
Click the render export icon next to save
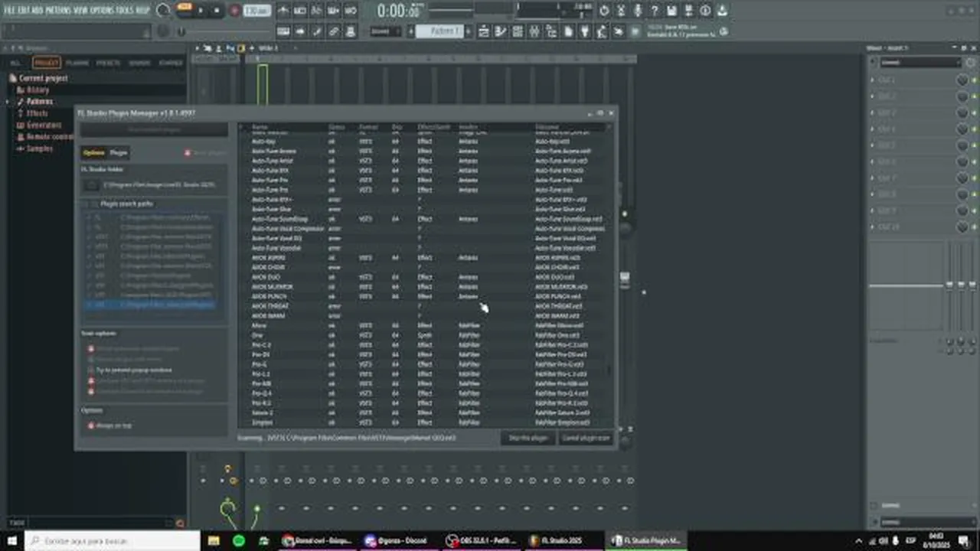(688, 11)
